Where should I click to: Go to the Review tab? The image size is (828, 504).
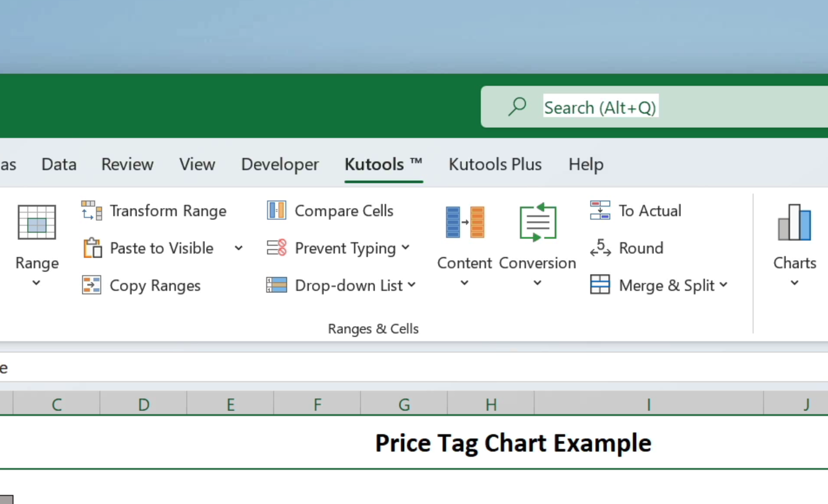[x=127, y=165]
